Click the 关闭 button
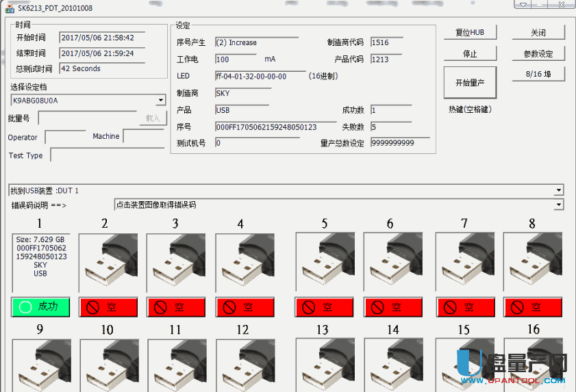Screen dimensions: 576x392 (x=538, y=33)
